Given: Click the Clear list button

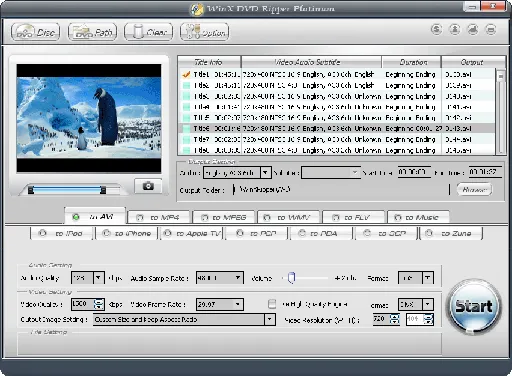Looking at the screenshot, I should tap(148, 32).
